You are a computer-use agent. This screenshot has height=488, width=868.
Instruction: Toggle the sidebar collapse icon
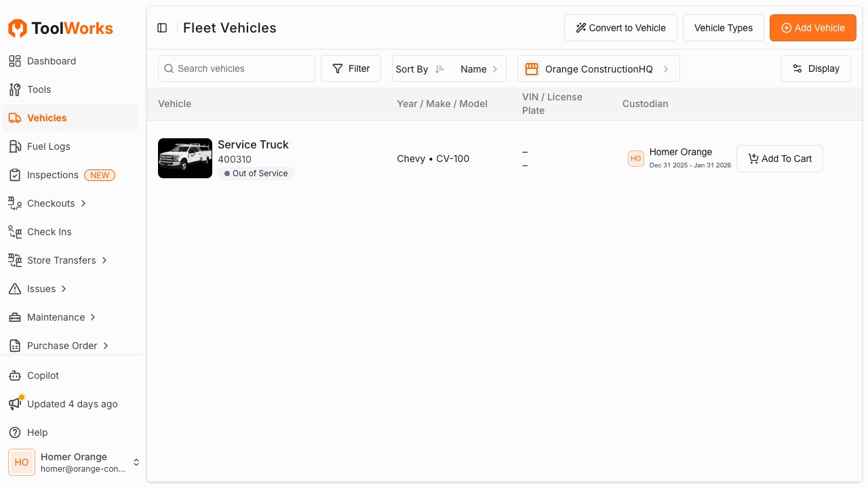pos(162,28)
